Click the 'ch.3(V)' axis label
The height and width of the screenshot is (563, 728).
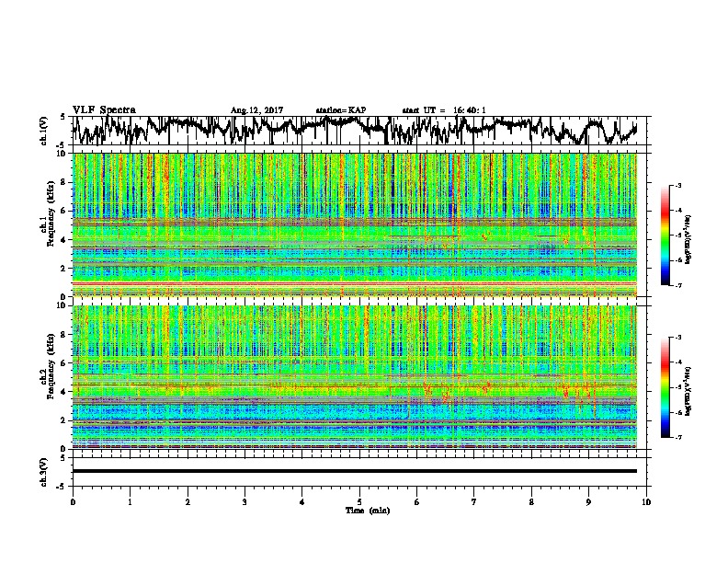tap(43, 472)
